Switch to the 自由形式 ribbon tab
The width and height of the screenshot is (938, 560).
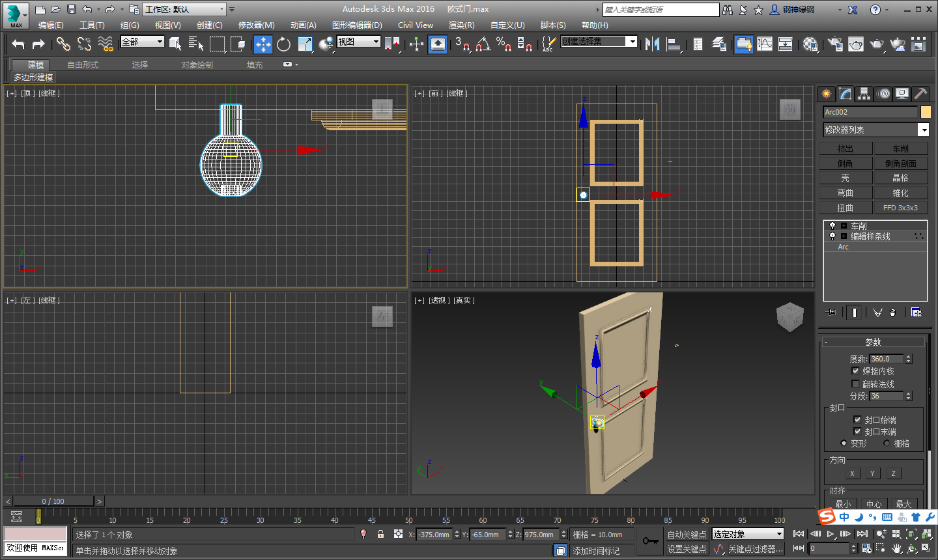[83, 64]
